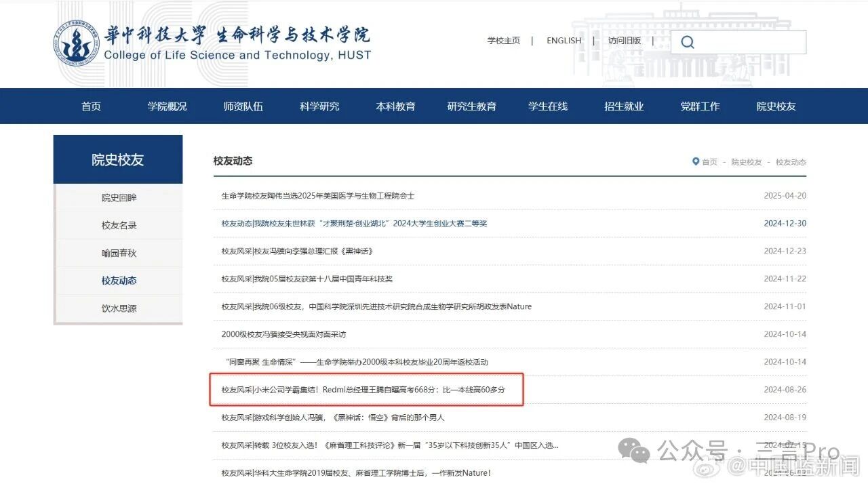Select 校友名录 in sidebar
This screenshot has width=868, height=486.
click(x=119, y=226)
